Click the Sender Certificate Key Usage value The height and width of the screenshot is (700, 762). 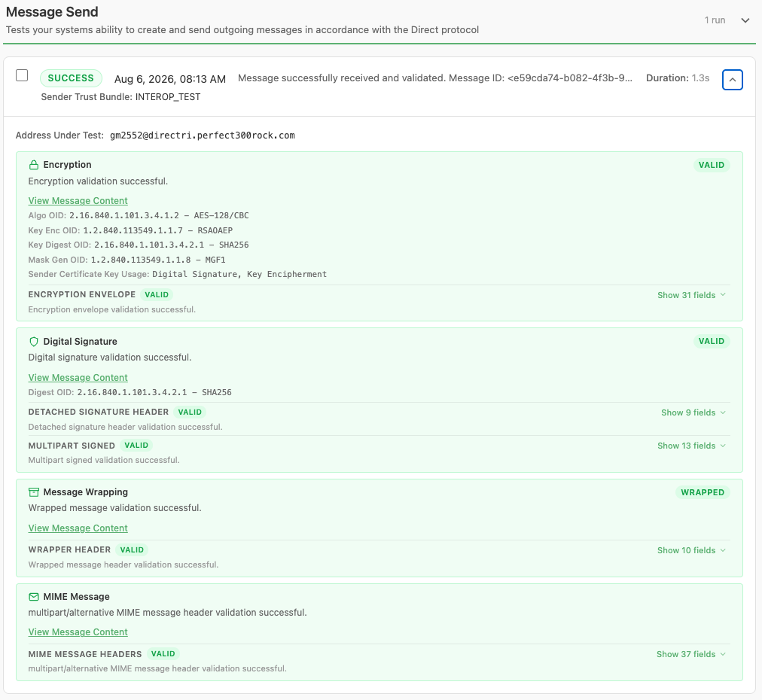tap(239, 274)
